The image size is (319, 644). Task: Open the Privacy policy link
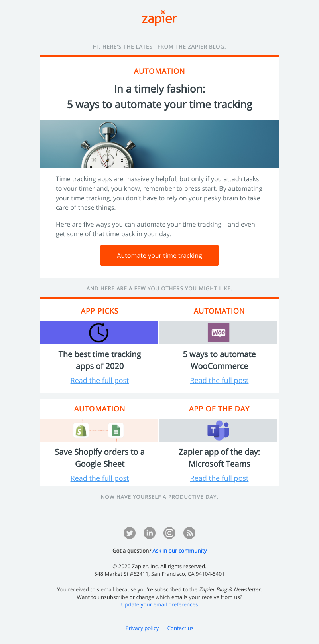point(142,628)
